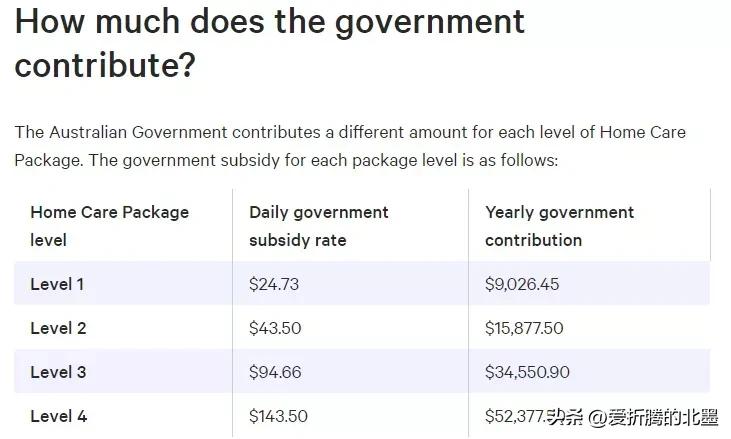This screenshot has height=439, width=731.
Task: Select the $43.50 daily subsidy cell
Action: pos(275,328)
